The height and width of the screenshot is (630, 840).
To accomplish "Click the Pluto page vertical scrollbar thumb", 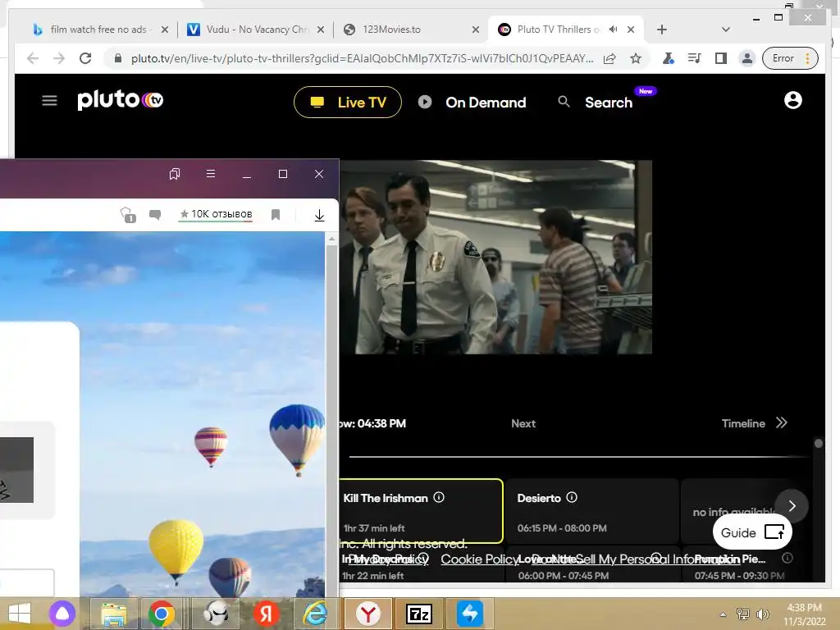I will (818, 443).
